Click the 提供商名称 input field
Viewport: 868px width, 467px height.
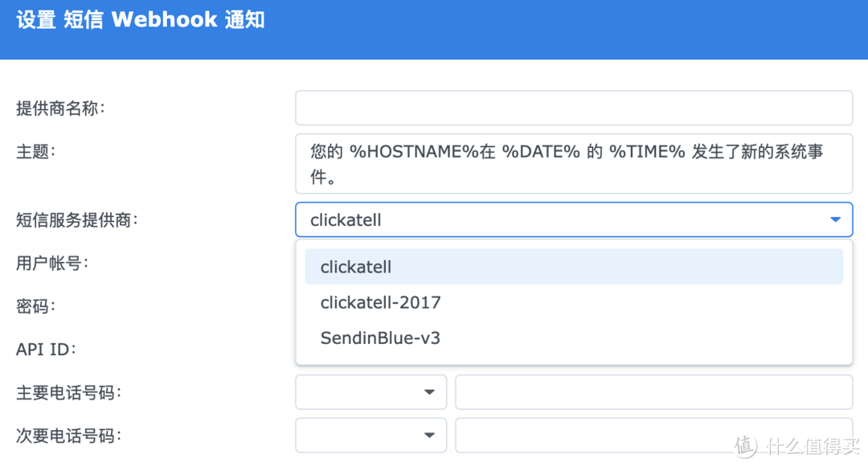[x=573, y=108]
